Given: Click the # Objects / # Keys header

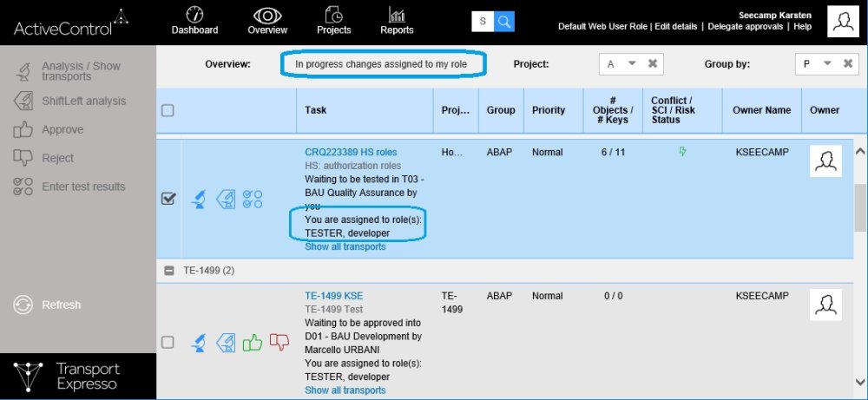Looking at the screenshot, I should click(x=613, y=110).
